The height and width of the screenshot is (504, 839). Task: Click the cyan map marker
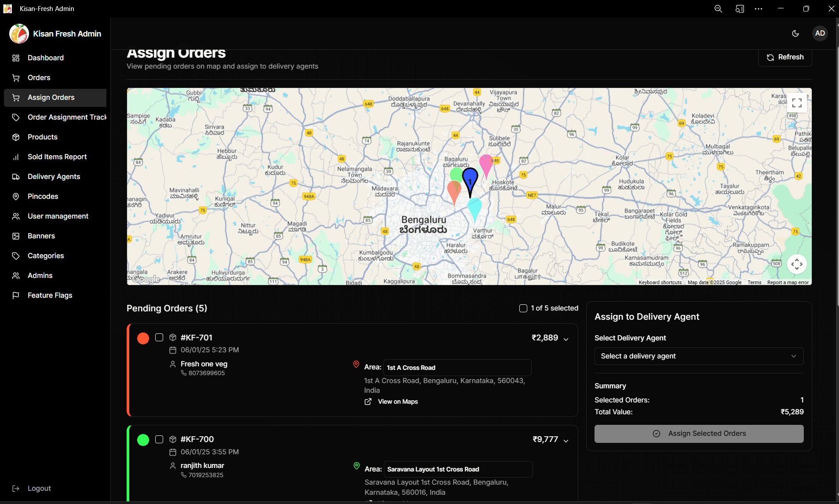coord(475,209)
